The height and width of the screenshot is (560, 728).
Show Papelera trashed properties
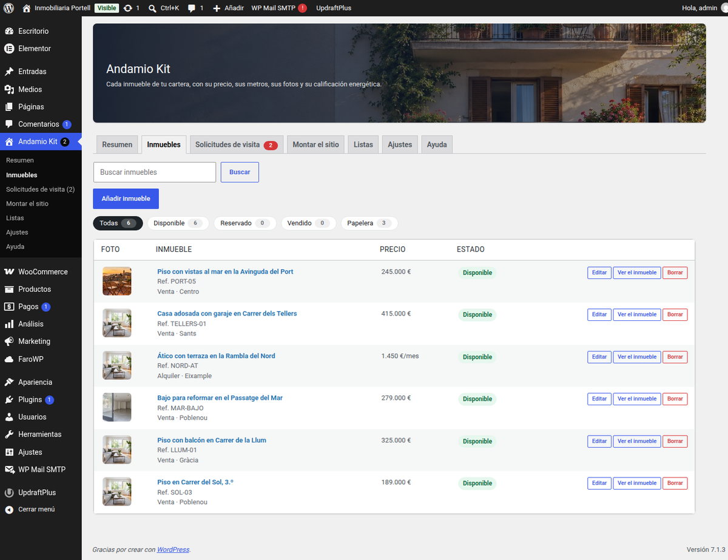coord(369,223)
